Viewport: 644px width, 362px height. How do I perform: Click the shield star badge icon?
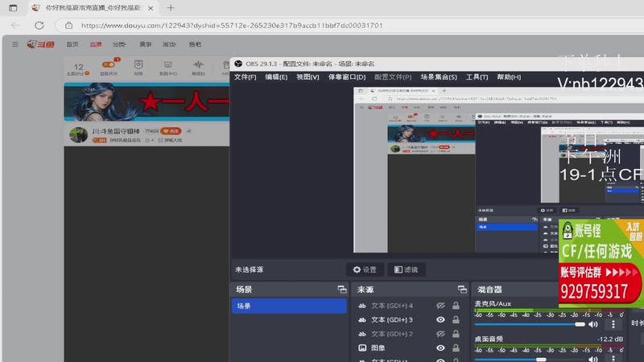click(138, 64)
